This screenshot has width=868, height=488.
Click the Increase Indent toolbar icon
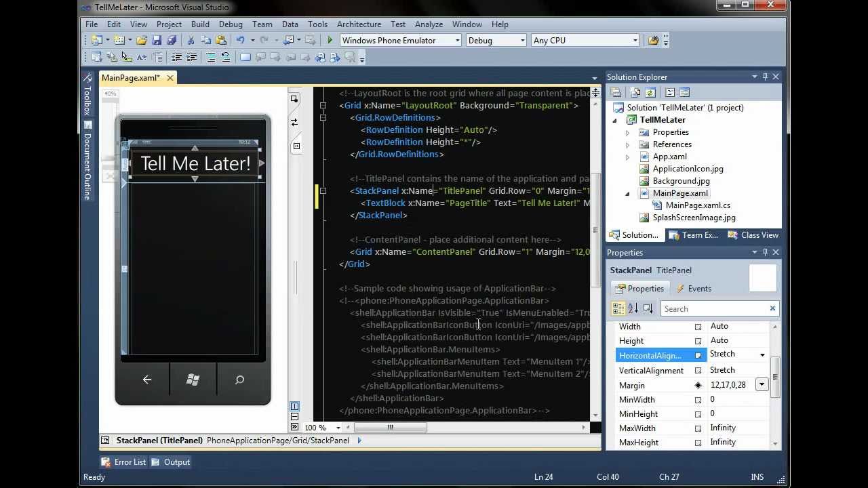[x=191, y=58]
